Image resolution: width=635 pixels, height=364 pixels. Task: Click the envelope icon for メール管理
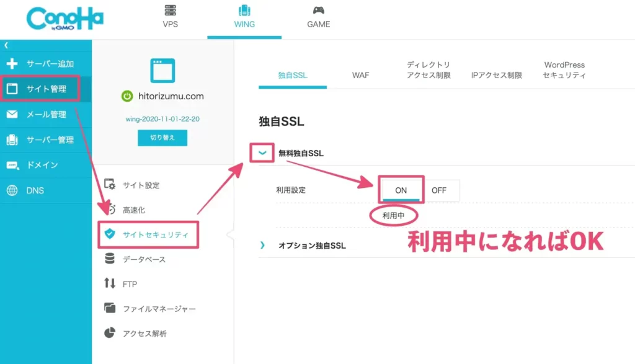(12, 114)
